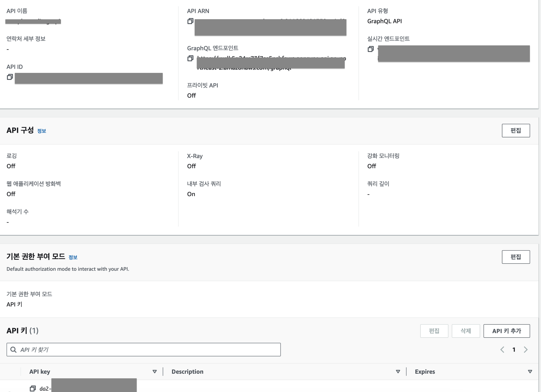Copy the da2- API key
Image resolution: width=541 pixels, height=392 pixels.
coord(33,388)
